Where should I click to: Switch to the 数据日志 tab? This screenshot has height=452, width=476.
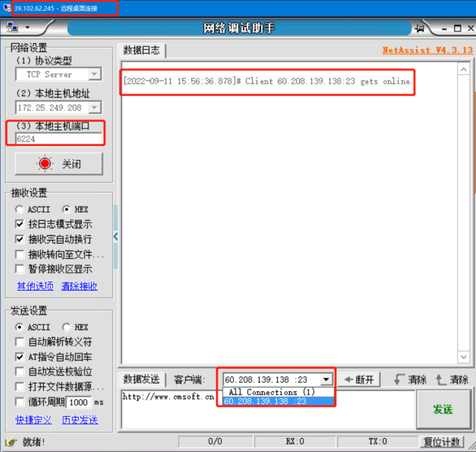point(142,50)
